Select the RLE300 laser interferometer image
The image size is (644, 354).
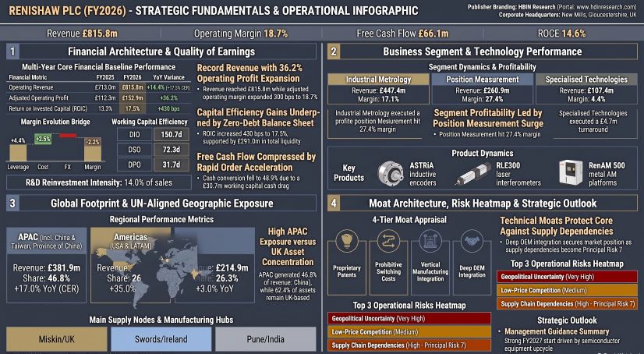pyautogui.click(x=472, y=174)
